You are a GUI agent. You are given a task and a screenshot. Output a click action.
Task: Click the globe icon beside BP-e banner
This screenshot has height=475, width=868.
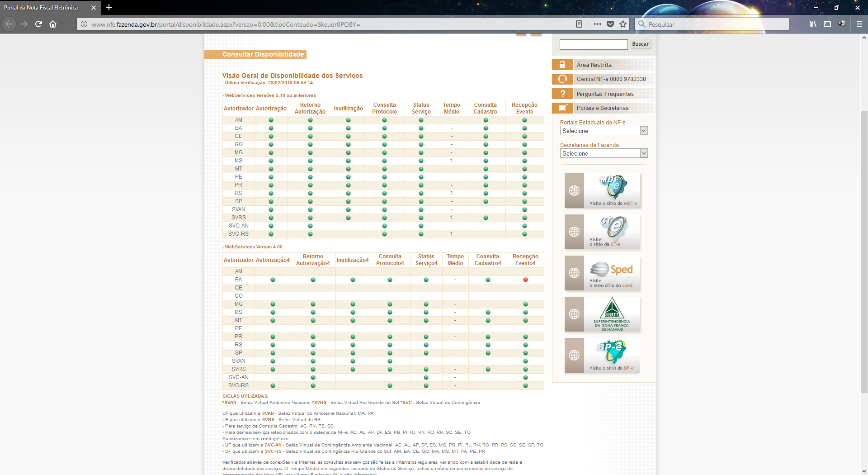pyautogui.click(x=574, y=355)
